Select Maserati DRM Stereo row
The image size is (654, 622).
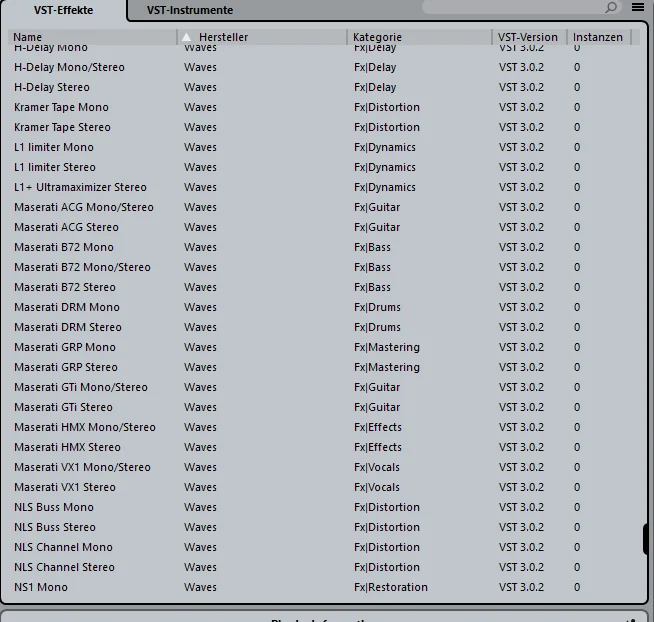[x=324, y=327]
